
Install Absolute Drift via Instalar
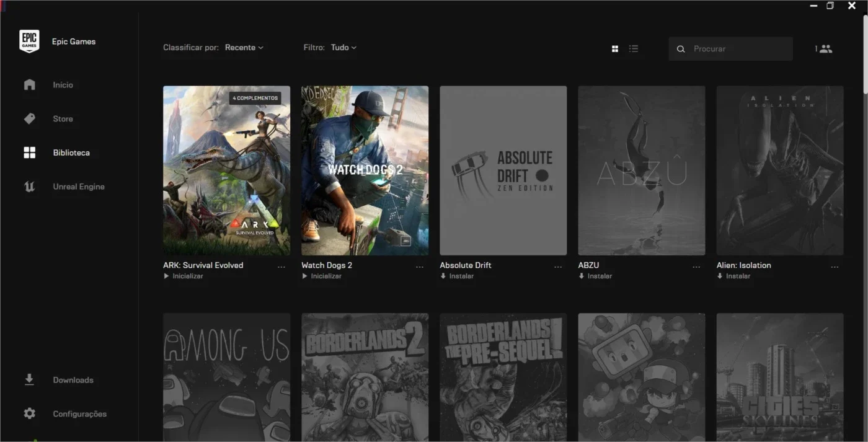pos(457,276)
